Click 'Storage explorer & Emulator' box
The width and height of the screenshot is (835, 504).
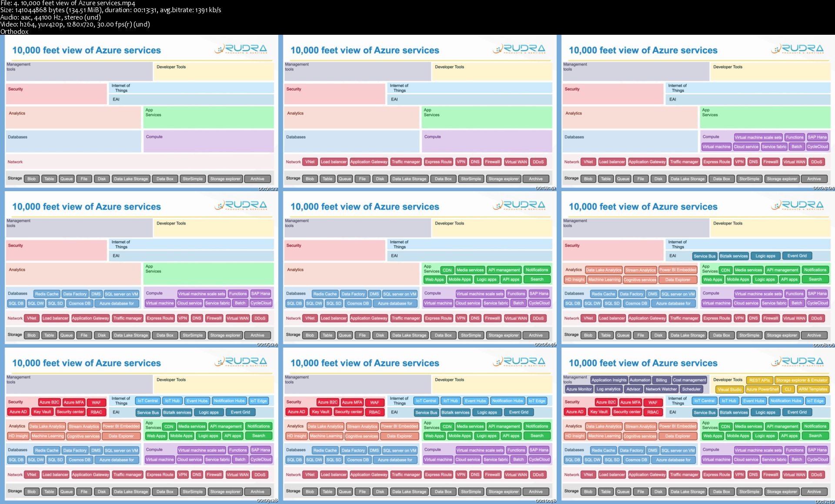click(802, 380)
